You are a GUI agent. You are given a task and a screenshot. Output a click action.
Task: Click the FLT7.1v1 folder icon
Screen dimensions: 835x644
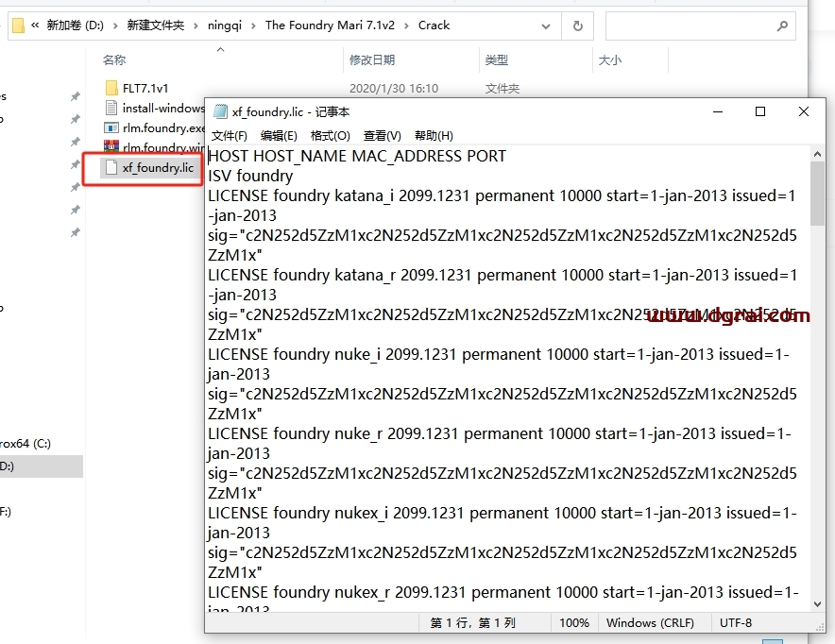(111, 88)
